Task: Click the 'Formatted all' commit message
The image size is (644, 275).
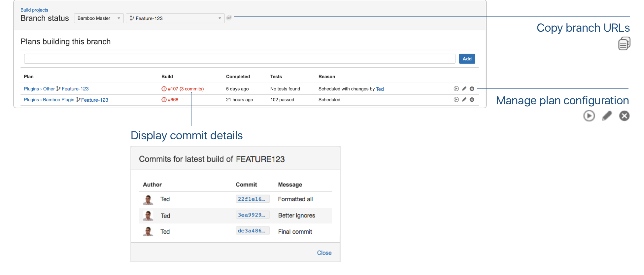Action: point(295,199)
